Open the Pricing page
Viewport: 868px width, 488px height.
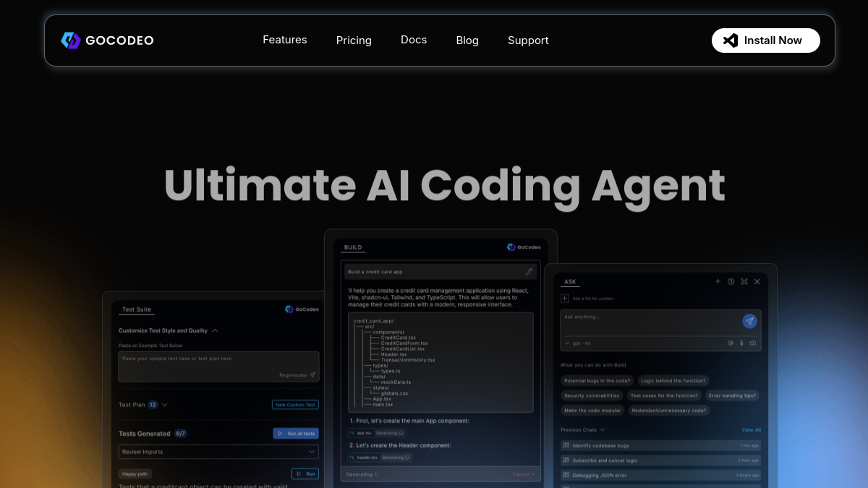click(354, 40)
